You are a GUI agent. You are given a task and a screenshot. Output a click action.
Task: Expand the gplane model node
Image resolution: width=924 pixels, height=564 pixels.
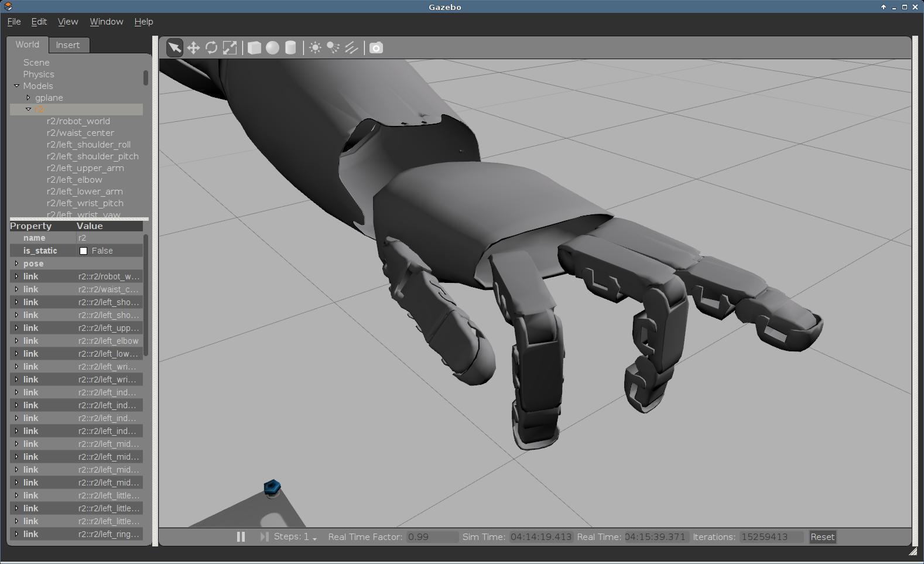(28, 98)
